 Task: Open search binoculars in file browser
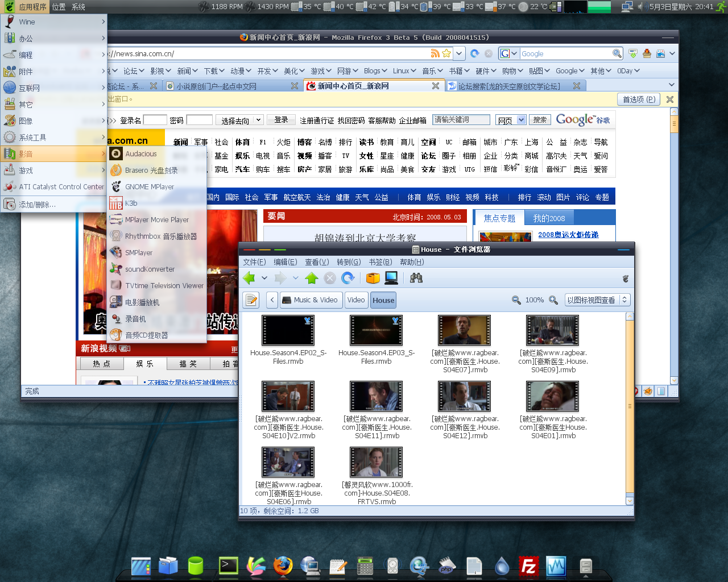point(416,278)
